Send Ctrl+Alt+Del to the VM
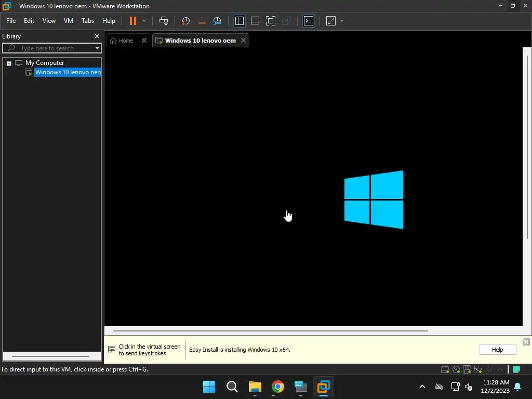The height and width of the screenshot is (399, 532). 164,21
